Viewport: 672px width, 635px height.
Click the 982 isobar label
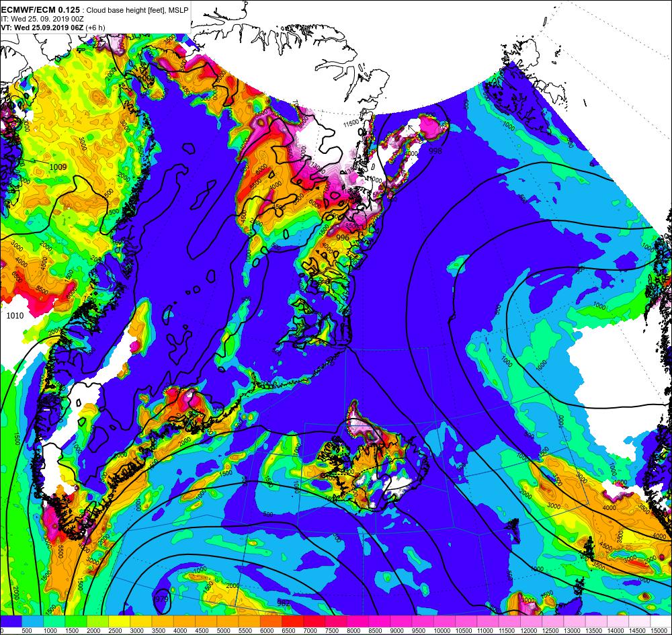click(284, 603)
